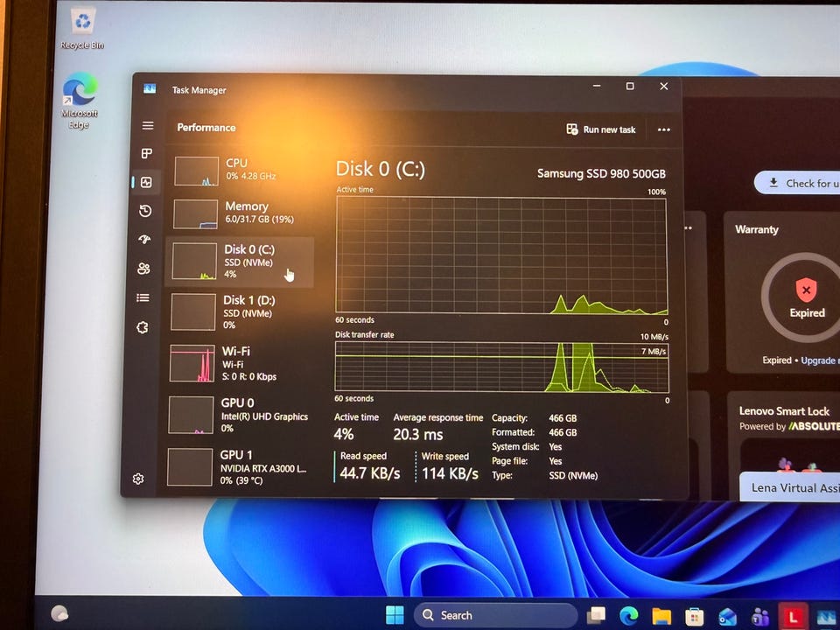Click the Wi-Fi mini graph thumbnail
The width and height of the screenshot is (840, 630).
(192, 363)
